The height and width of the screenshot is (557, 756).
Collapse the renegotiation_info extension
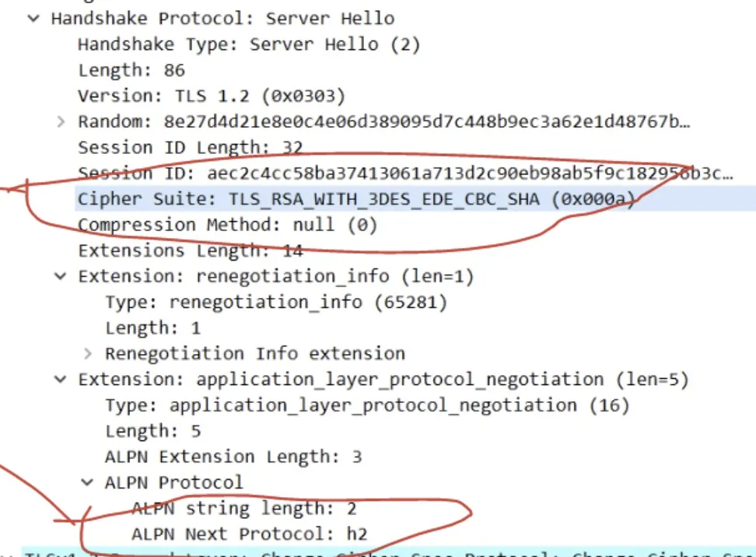(x=60, y=276)
